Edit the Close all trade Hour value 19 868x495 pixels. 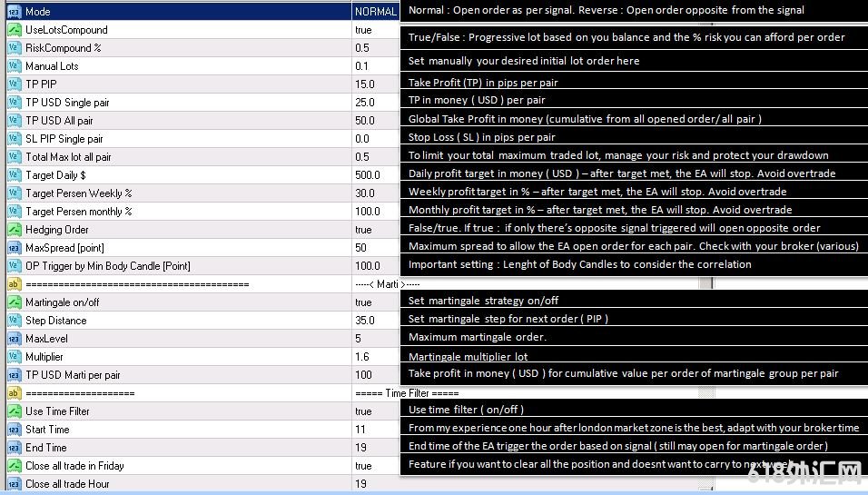tap(361, 484)
